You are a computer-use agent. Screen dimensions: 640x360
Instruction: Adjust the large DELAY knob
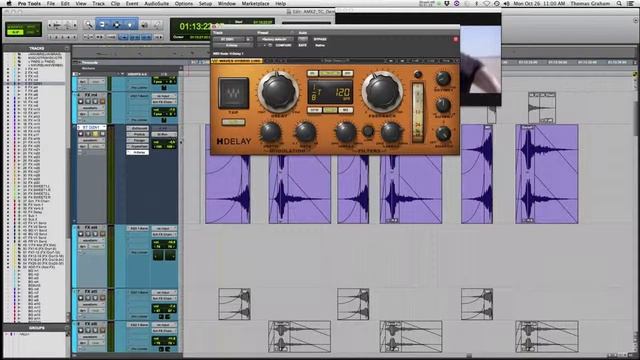tap(278, 91)
